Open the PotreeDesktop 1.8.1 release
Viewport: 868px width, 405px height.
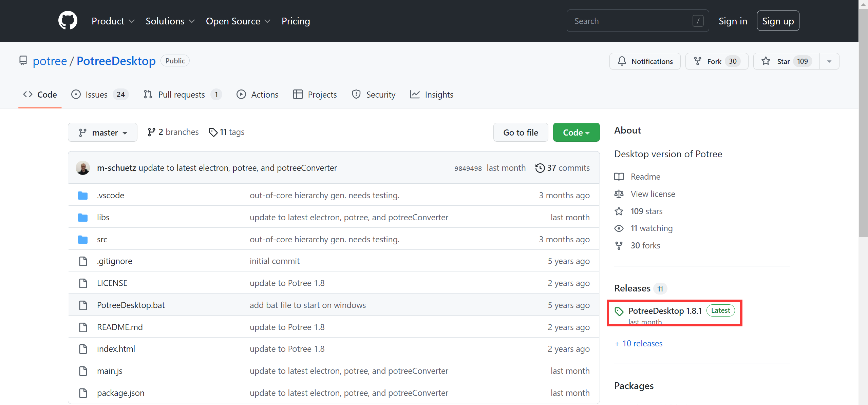tap(665, 311)
